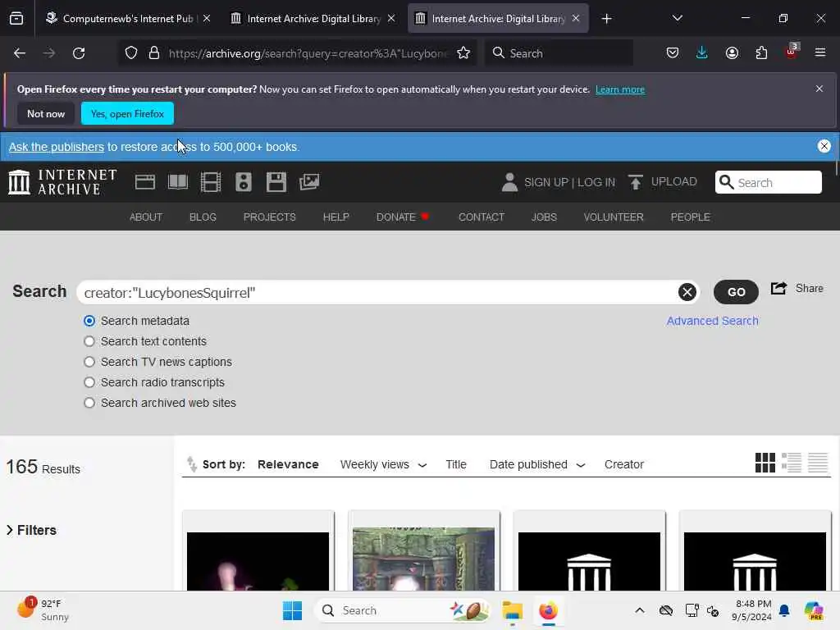
Task: Open the Internet Archive video film icon
Action: coord(211,182)
